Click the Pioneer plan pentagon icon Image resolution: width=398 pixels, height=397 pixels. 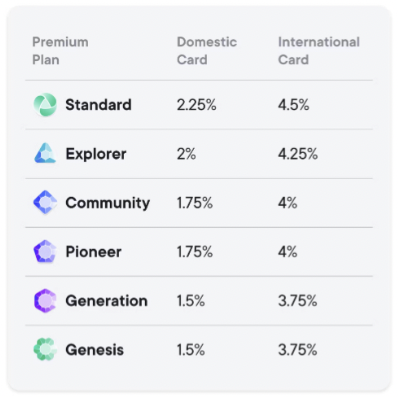[x=45, y=251]
